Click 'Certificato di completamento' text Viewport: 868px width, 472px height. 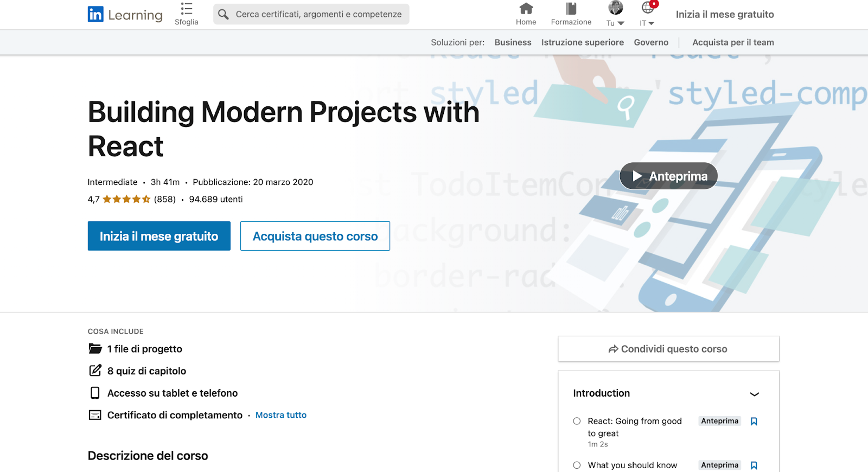point(175,415)
